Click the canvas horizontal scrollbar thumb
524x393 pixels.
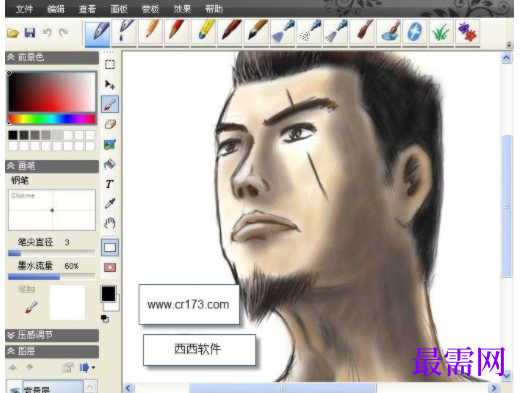283,388
